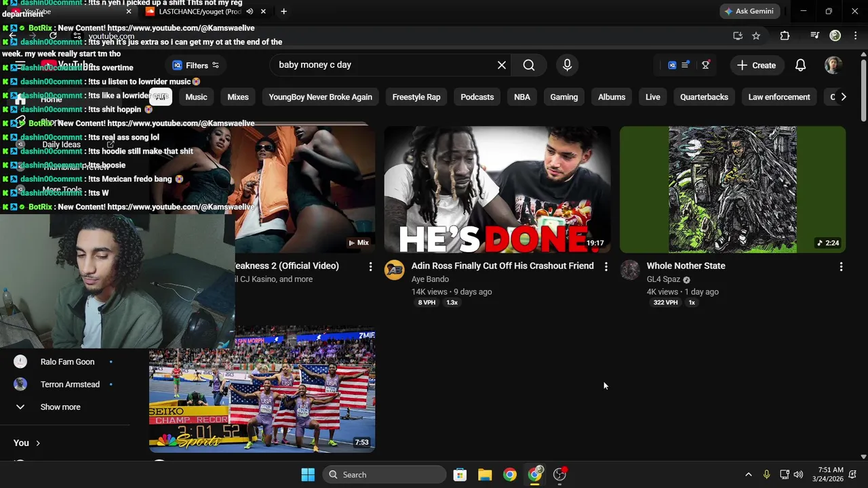
Task: Show hidden tray icons chevron
Action: [748, 474]
